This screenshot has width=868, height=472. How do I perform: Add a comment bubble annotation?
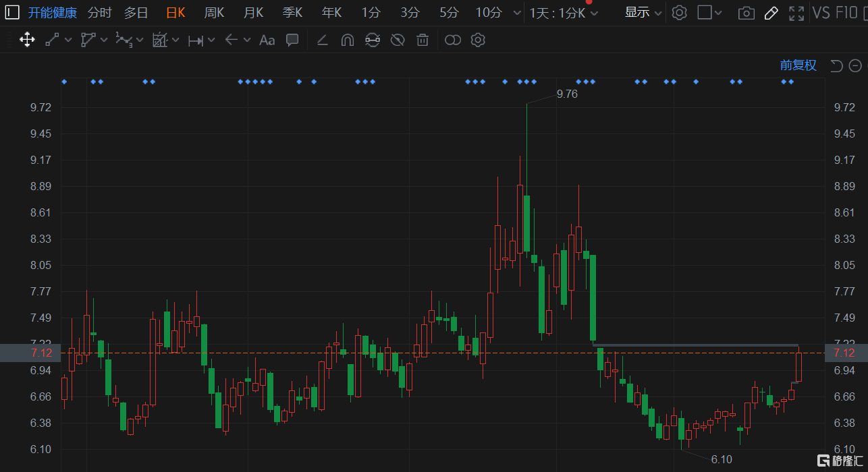pos(292,40)
